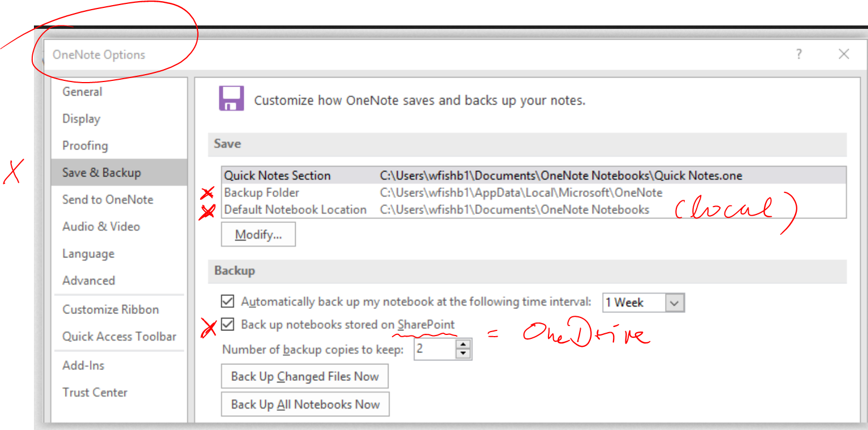Disable automatic notebook backup time interval
This screenshot has height=430, width=868.
pyautogui.click(x=227, y=301)
